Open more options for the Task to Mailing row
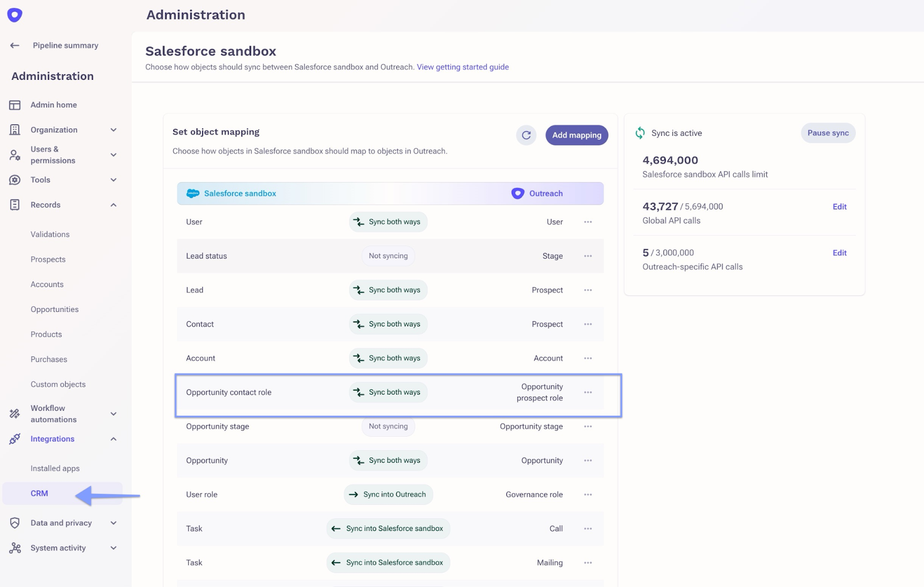924x587 pixels. (588, 563)
